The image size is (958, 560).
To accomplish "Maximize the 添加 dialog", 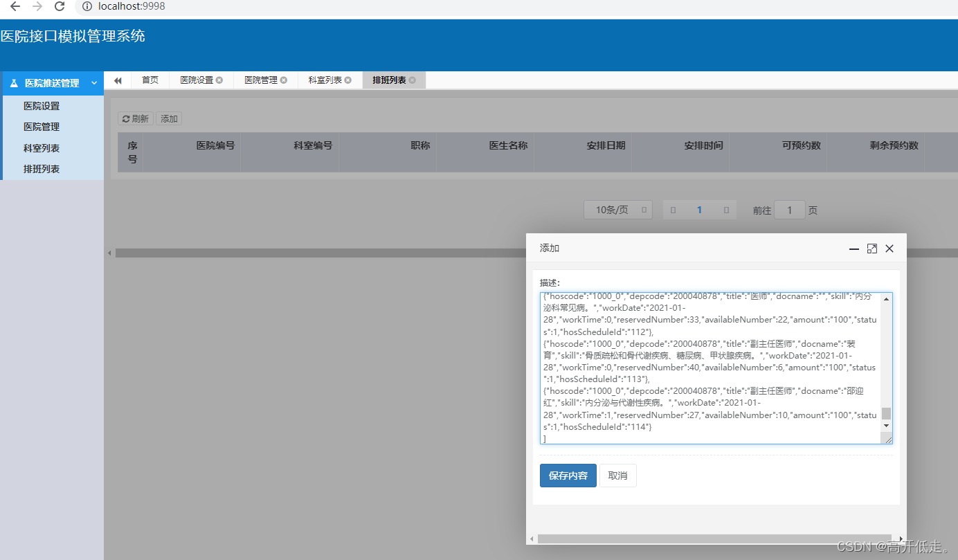I will pyautogui.click(x=872, y=249).
